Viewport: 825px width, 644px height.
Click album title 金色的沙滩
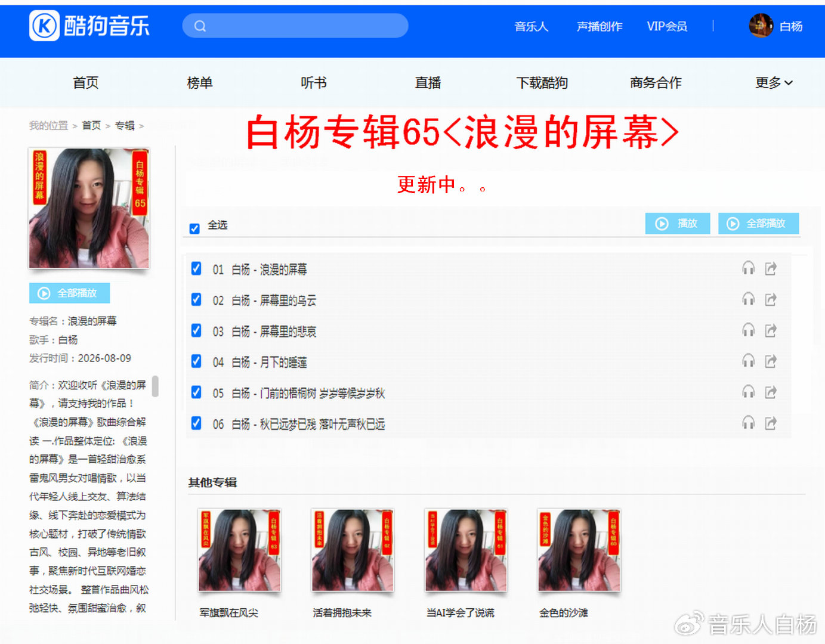(564, 612)
